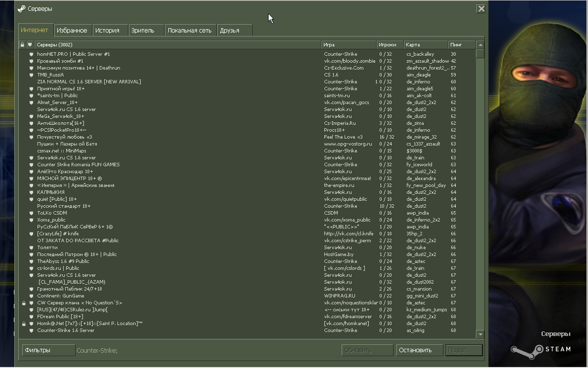
Task: Click lock icon next to Homk@.Net server
Action: pyautogui.click(x=24, y=324)
